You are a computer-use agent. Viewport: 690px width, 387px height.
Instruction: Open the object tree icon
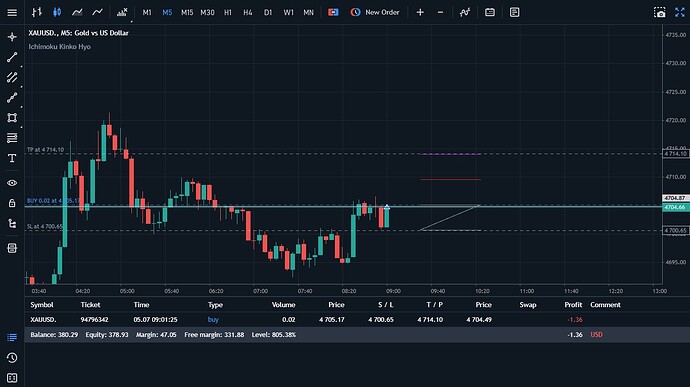click(12, 224)
